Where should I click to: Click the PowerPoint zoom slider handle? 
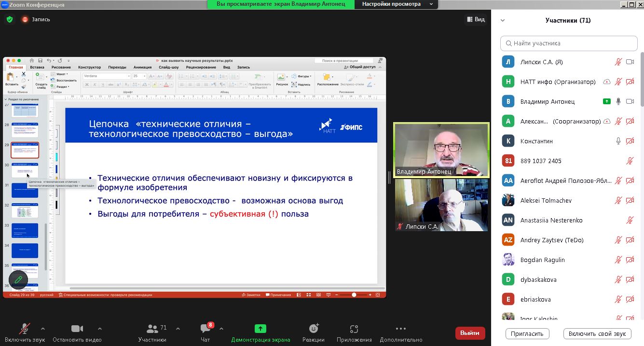(354, 294)
